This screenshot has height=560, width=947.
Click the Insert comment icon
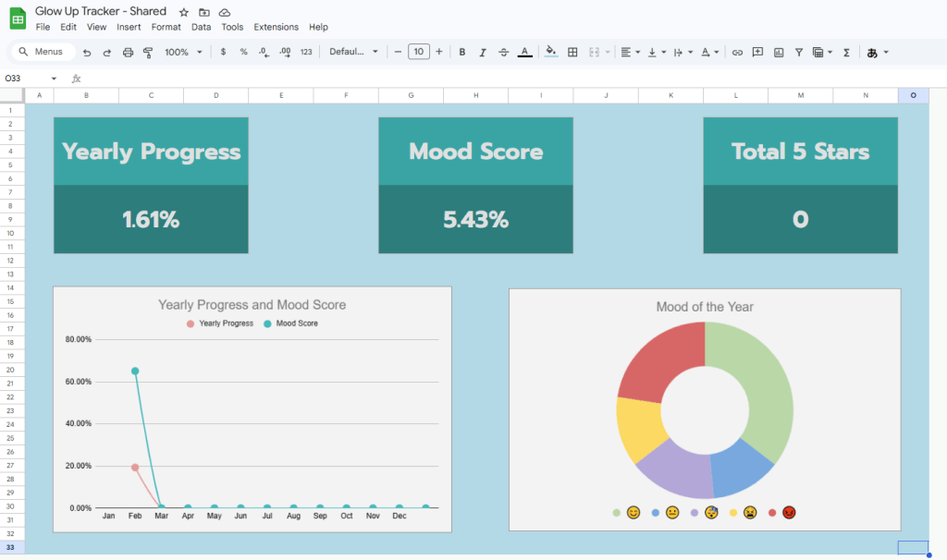757,53
